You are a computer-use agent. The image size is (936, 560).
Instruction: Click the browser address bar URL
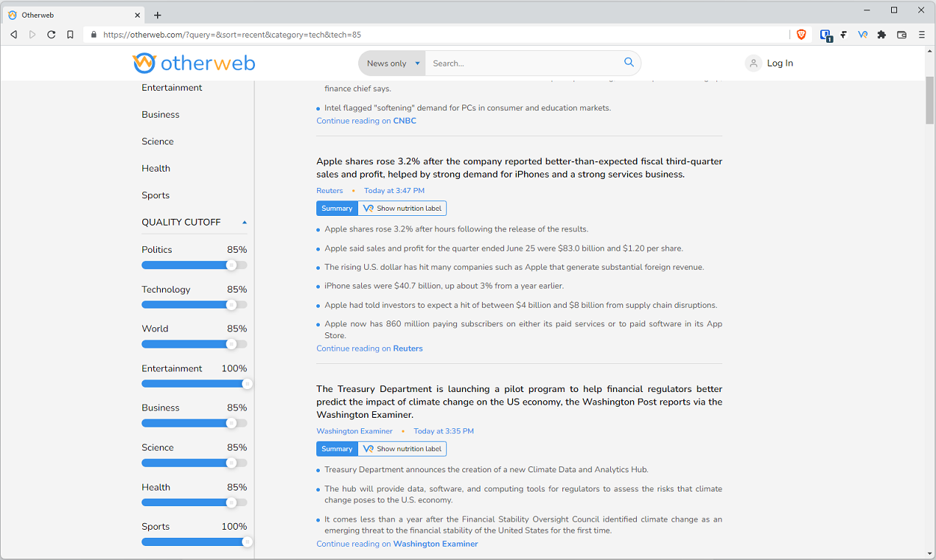click(231, 35)
